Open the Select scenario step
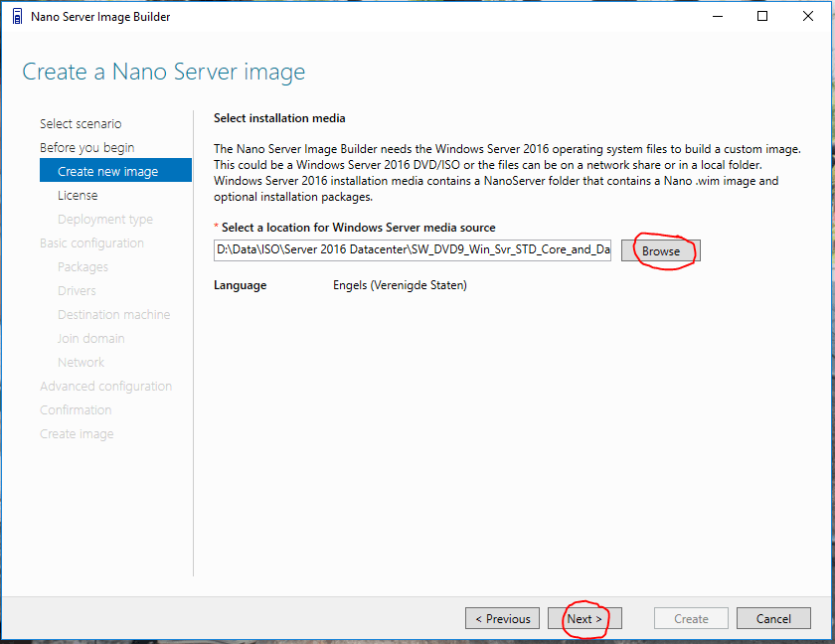This screenshot has width=835, height=644. pos(81,124)
